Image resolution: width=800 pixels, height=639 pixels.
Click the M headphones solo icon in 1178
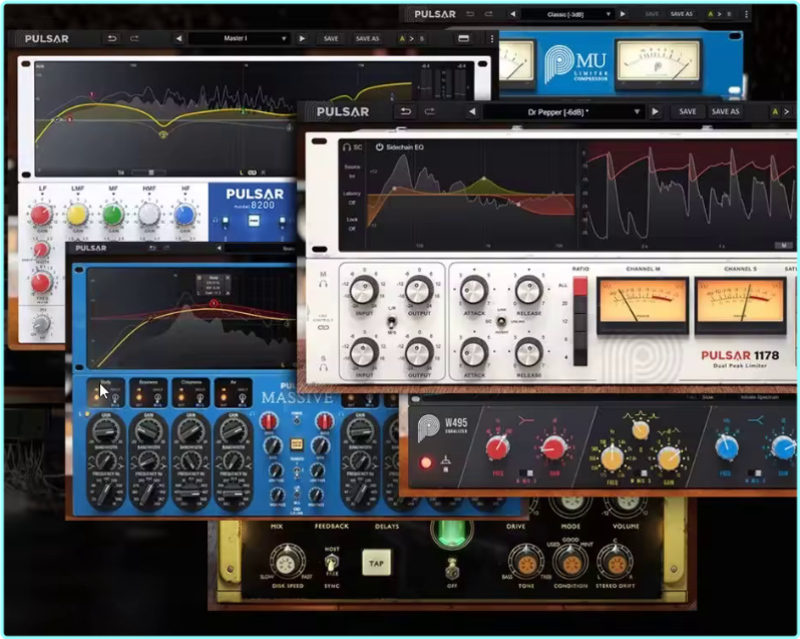[x=323, y=284]
